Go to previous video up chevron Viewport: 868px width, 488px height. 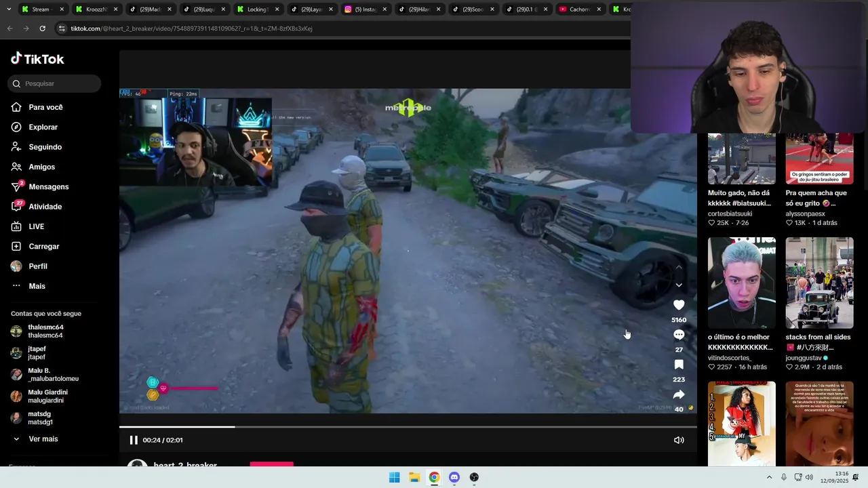[x=679, y=268]
